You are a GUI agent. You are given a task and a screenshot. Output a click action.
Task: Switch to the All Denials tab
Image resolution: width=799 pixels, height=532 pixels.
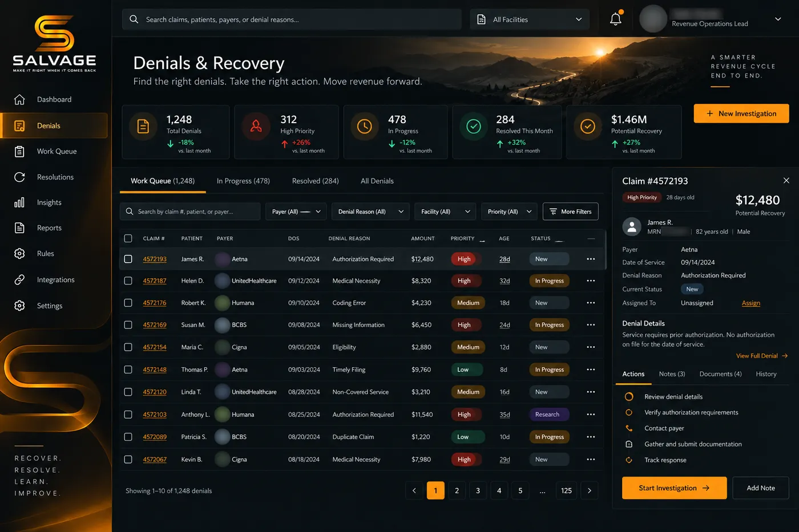tap(377, 181)
